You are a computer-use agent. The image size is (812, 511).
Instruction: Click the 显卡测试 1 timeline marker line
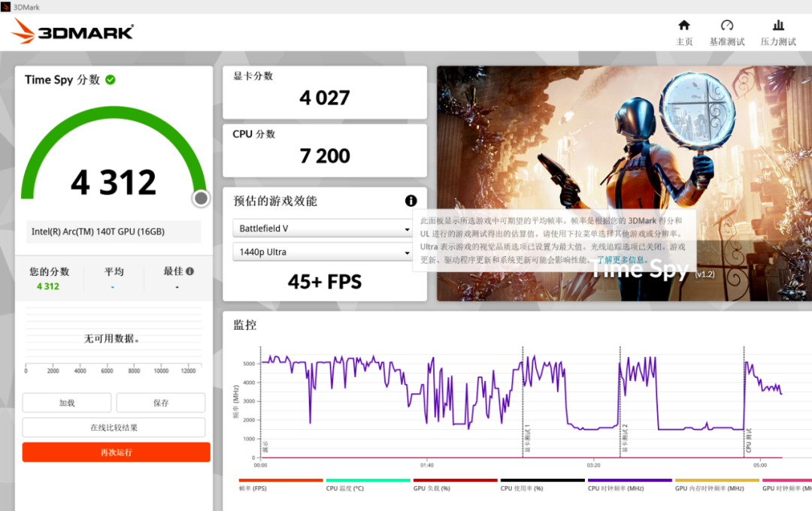tap(523, 402)
